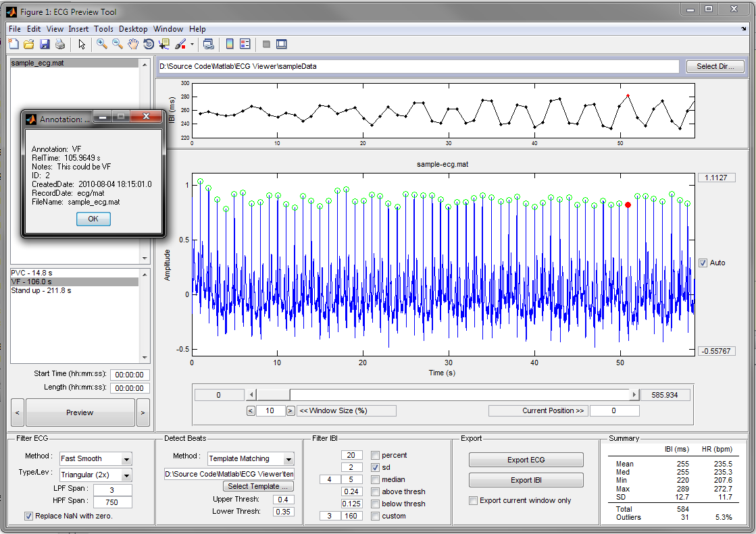This screenshot has height=534, width=756.
Task: Select the Pan hand tool
Action: pyautogui.click(x=133, y=45)
